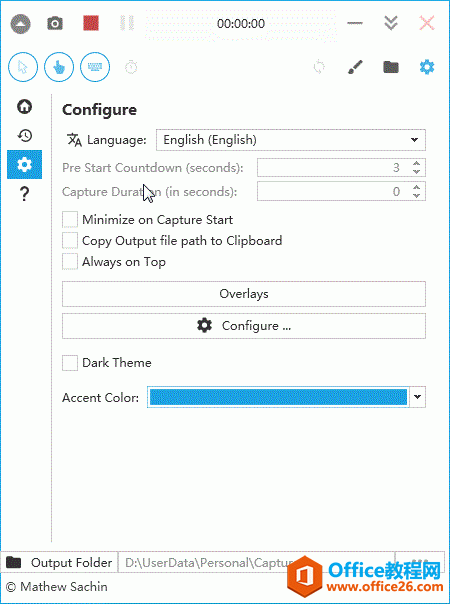Enable Minimize on Capture Start checkbox
Screen dimensions: 450x604
click(x=70, y=220)
